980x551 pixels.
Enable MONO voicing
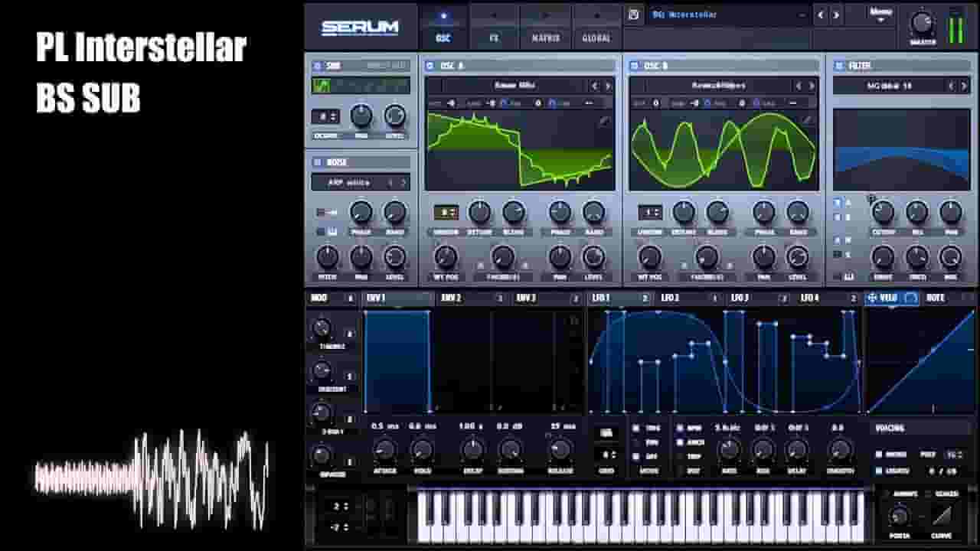(879, 455)
